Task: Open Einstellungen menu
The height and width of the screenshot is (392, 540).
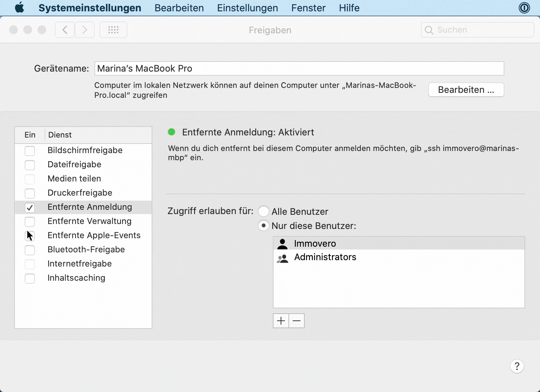Action: [x=248, y=8]
